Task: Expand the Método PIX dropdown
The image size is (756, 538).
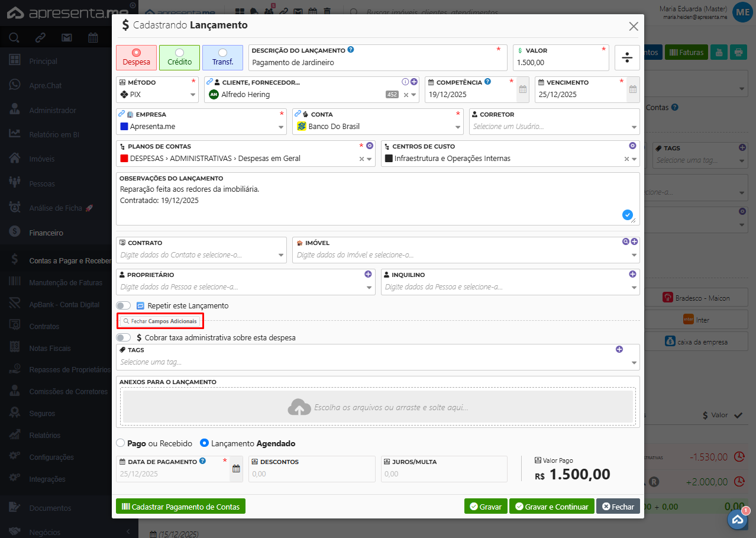Action: tap(193, 95)
